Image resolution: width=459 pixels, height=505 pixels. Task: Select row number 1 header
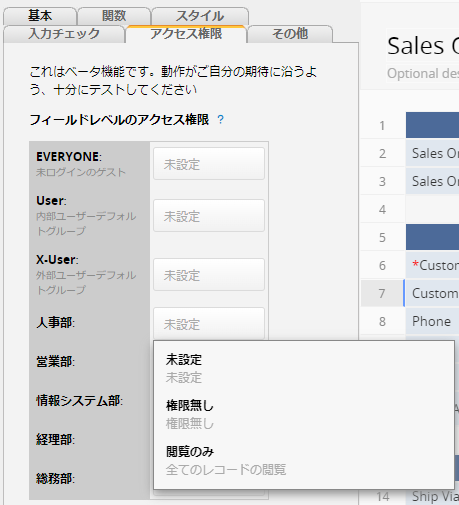click(x=382, y=126)
